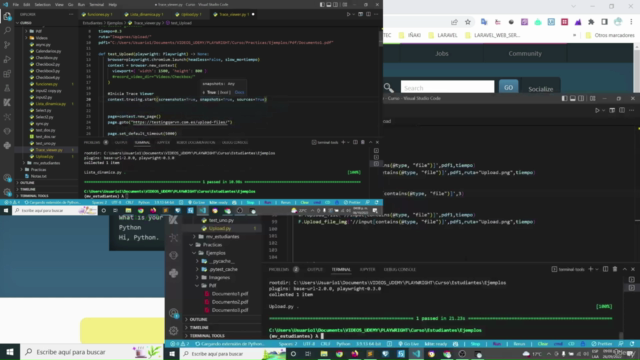Click GO button on the website
The image size is (640, 360).
508,87
